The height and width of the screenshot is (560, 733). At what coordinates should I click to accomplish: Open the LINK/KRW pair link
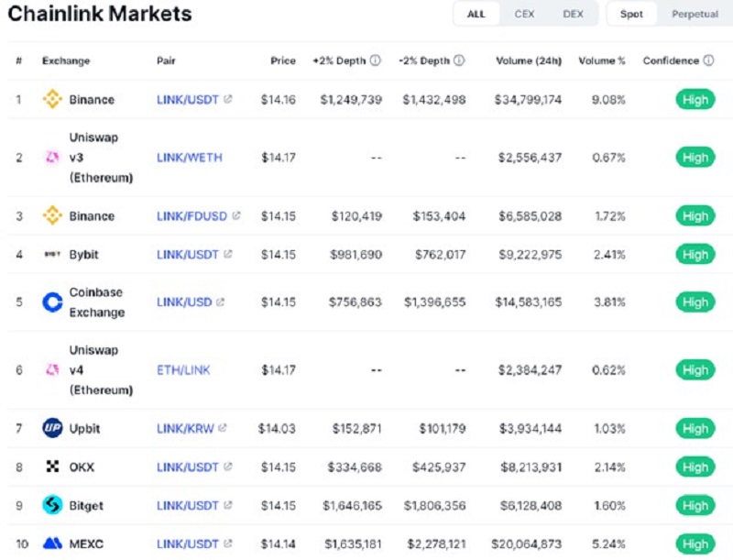(x=185, y=428)
